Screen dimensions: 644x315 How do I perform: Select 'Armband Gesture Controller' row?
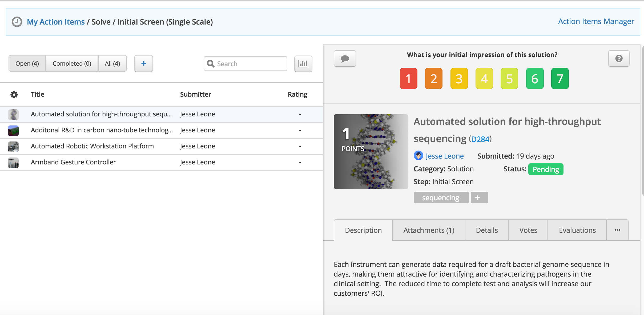(x=162, y=163)
